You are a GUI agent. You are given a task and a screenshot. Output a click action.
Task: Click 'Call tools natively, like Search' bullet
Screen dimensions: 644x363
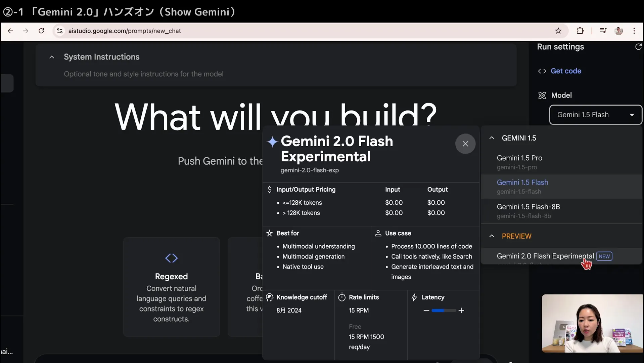431,256
